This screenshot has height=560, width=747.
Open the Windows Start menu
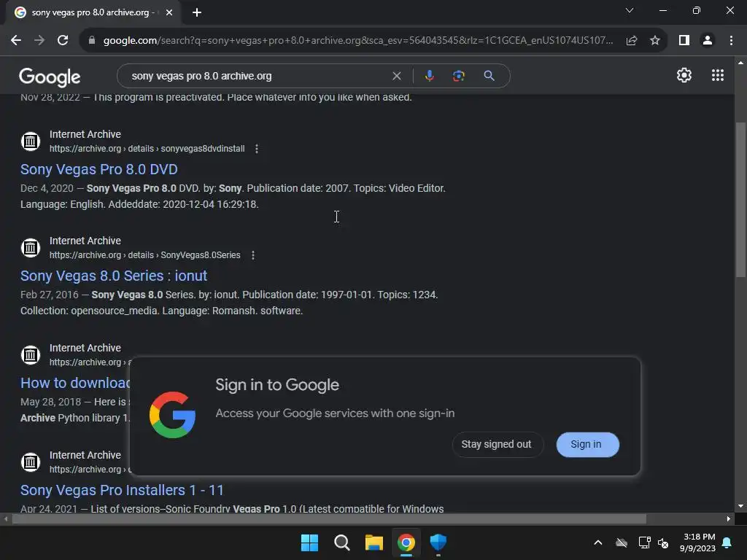click(309, 542)
